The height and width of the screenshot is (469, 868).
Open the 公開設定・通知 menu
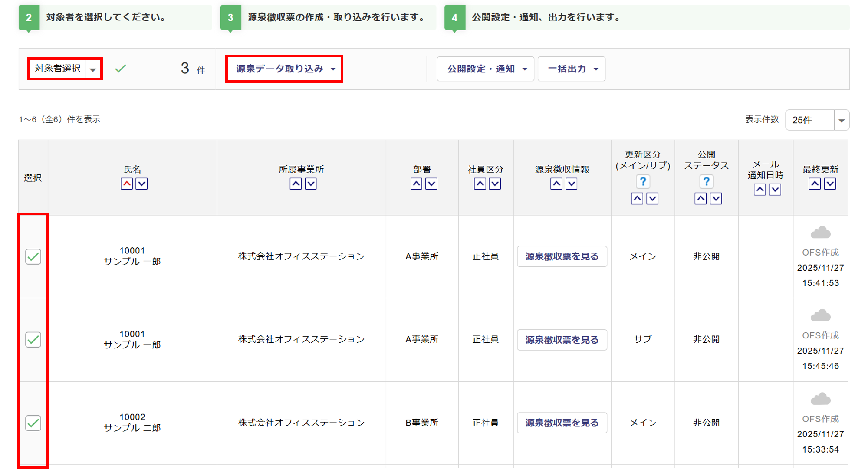pyautogui.click(x=485, y=69)
